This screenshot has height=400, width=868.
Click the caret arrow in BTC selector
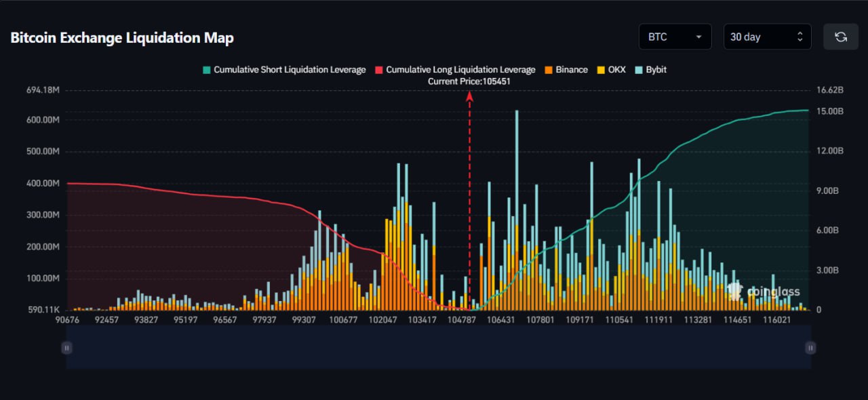click(x=698, y=37)
